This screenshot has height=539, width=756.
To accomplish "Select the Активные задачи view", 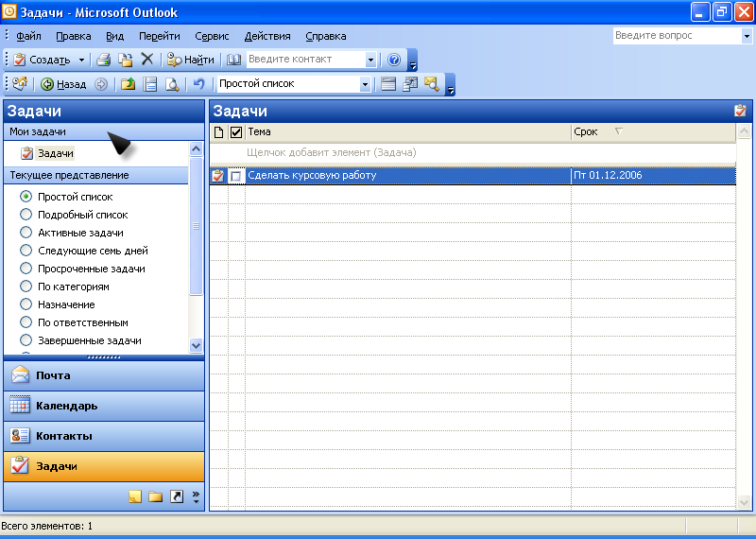I will pyautogui.click(x=26, y=232).
